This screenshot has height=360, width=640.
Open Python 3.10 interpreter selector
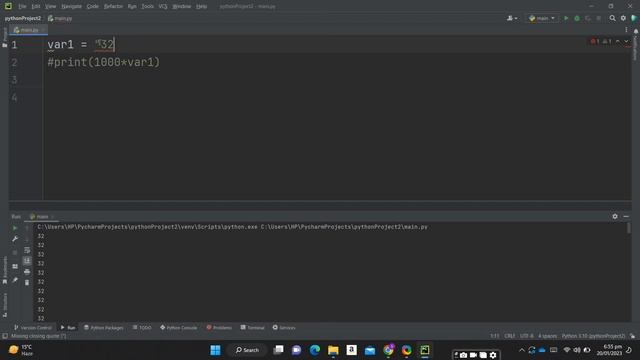coord(593,336)
